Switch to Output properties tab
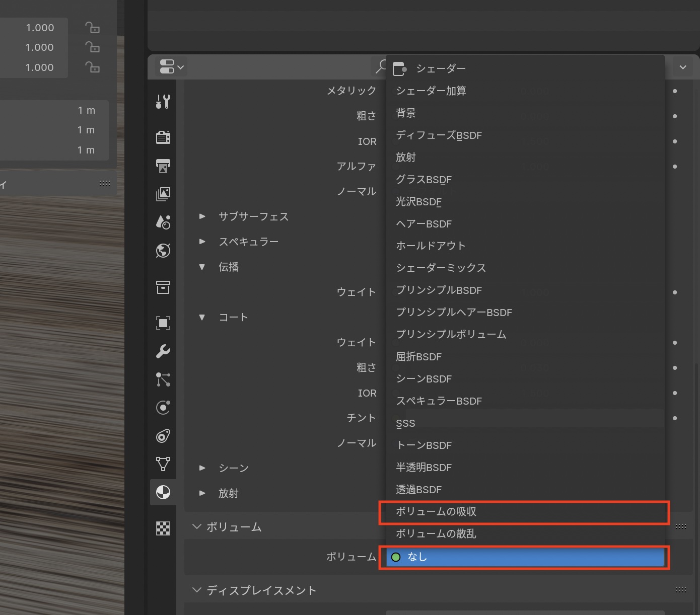Screen dimensions: 700x615 tap(163, 166)
